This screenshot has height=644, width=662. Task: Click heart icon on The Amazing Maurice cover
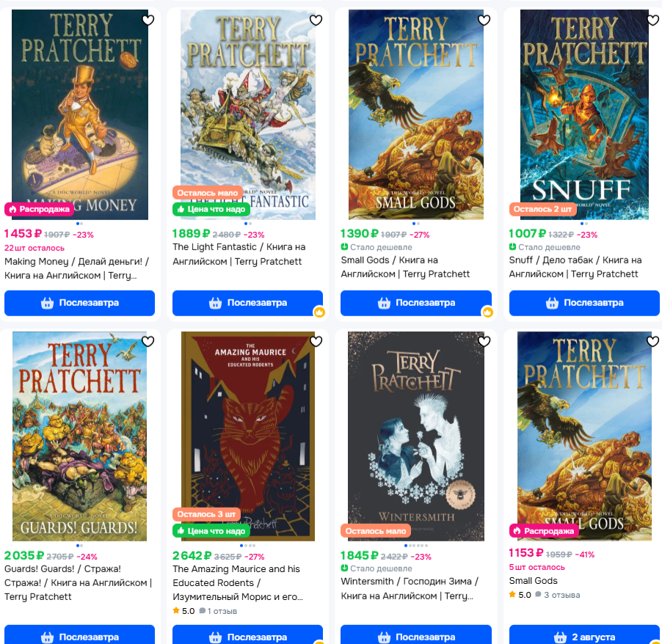tap(316, 341)
